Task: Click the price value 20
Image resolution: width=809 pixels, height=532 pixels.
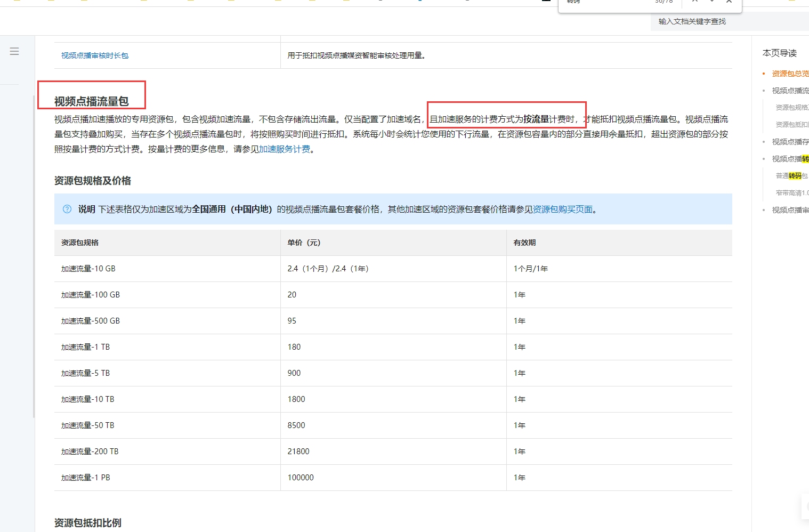Action: point(292,295)
